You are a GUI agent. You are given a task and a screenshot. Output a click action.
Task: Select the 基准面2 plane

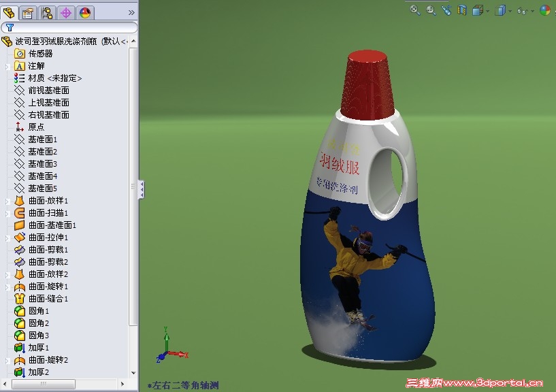pos(36,152)
